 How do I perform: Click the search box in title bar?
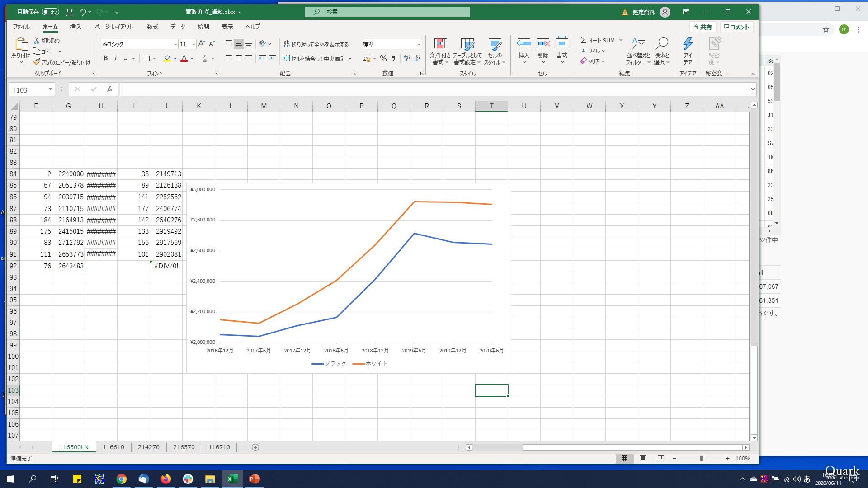387,12
